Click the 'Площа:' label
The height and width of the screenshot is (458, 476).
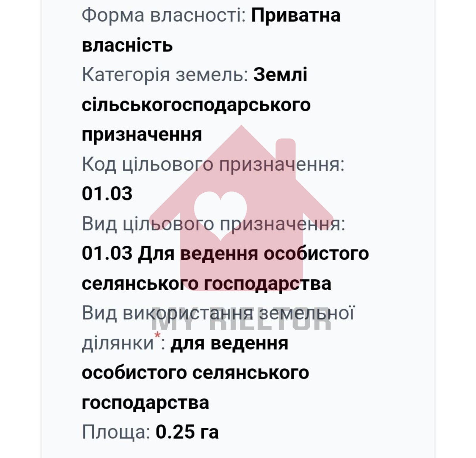tap(116, 432)
